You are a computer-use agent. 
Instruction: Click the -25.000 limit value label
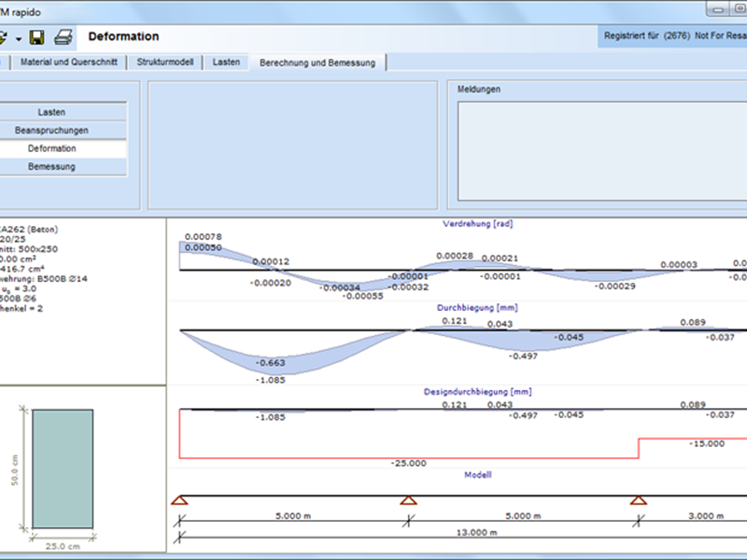click(409, 463)
